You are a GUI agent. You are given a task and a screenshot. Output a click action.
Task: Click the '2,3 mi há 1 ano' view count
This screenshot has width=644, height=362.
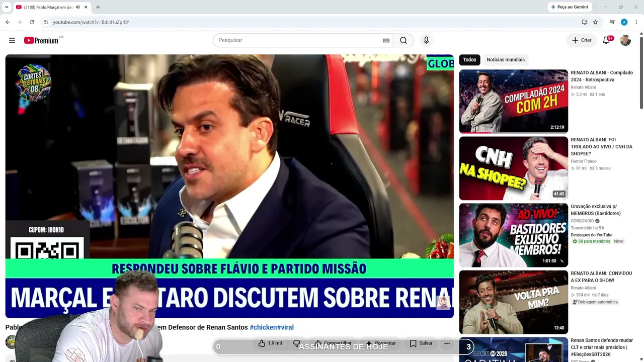coord(588,95)
